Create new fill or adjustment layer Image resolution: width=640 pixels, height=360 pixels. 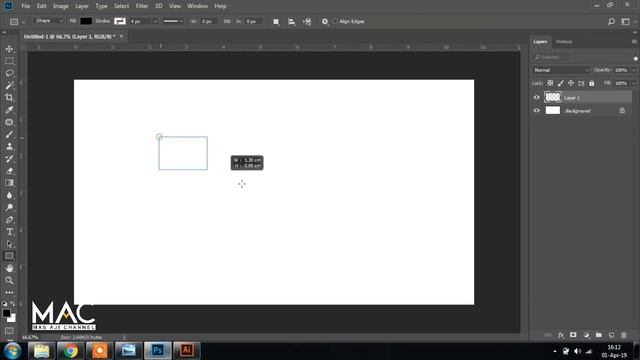[x=586, y=335]
